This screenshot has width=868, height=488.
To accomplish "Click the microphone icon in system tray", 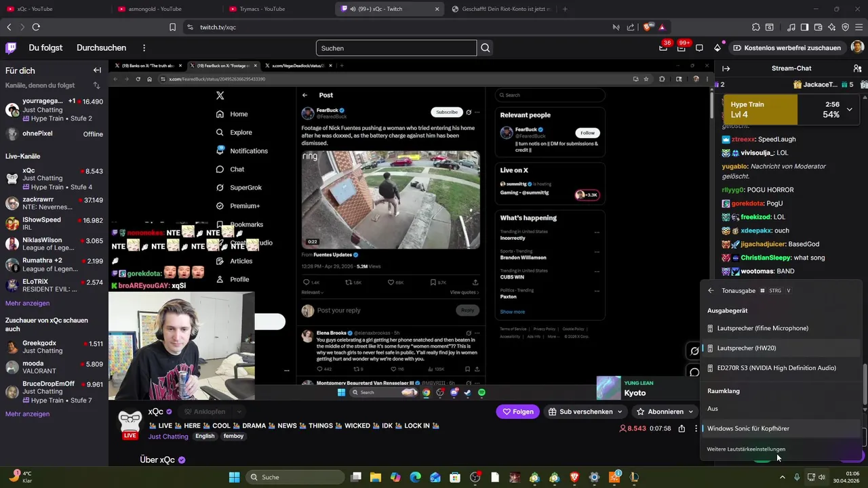I will (797, 477).
